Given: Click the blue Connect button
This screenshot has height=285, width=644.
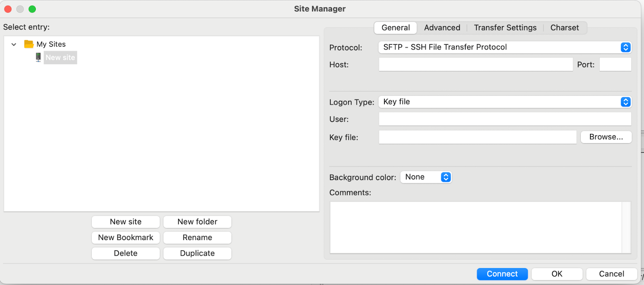Looking at the screenshot, I should point(502,274).
